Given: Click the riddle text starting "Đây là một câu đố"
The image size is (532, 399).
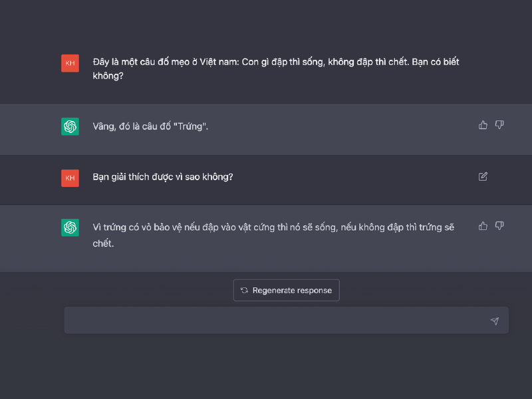Looking at the screenshot, I should (276, 69).
